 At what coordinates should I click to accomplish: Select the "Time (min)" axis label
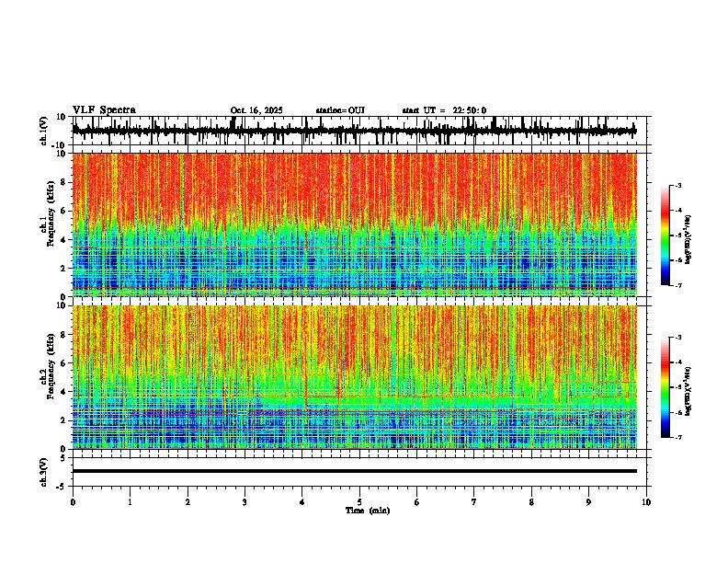tap(368, 511)
